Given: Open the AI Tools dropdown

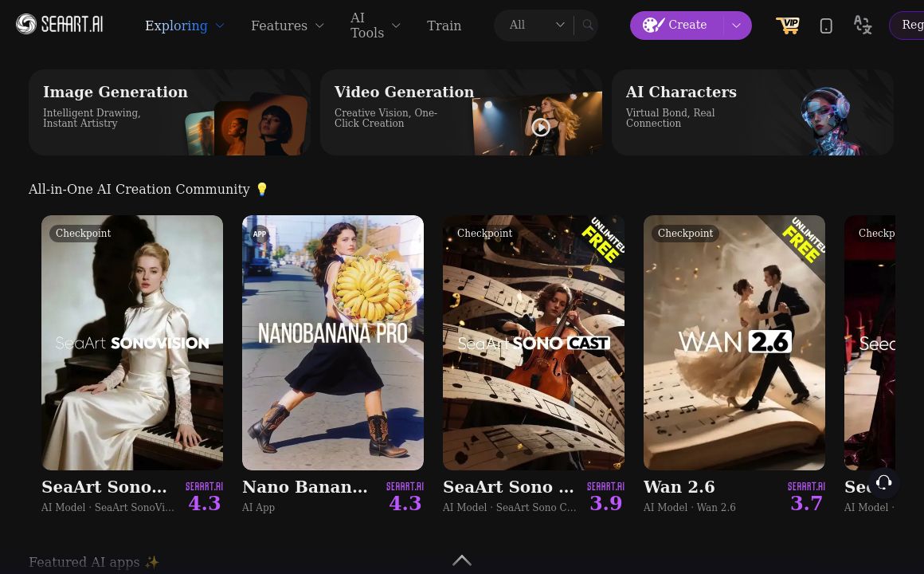Looking at the screenshot, I should 375,26.
